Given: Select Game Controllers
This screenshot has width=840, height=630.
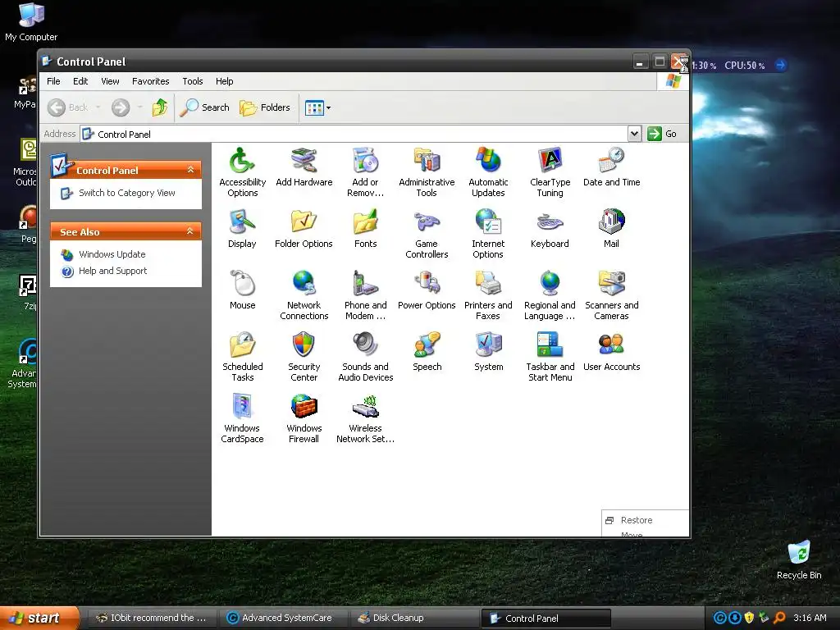Looking at the screenshot, I should [x=427, y=233].
